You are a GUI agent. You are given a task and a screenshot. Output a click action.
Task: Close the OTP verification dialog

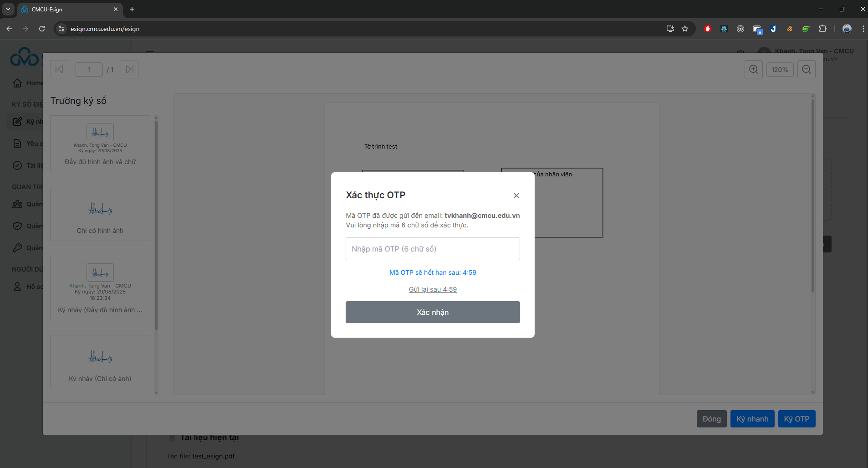pyautogui.click(x=516, y=195)
